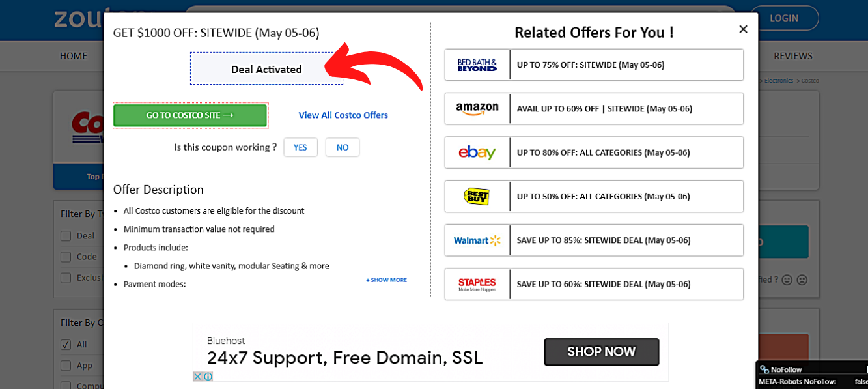Open View All Costco Offers link
The height and width of the screenshot is (389, 868).
343,115
